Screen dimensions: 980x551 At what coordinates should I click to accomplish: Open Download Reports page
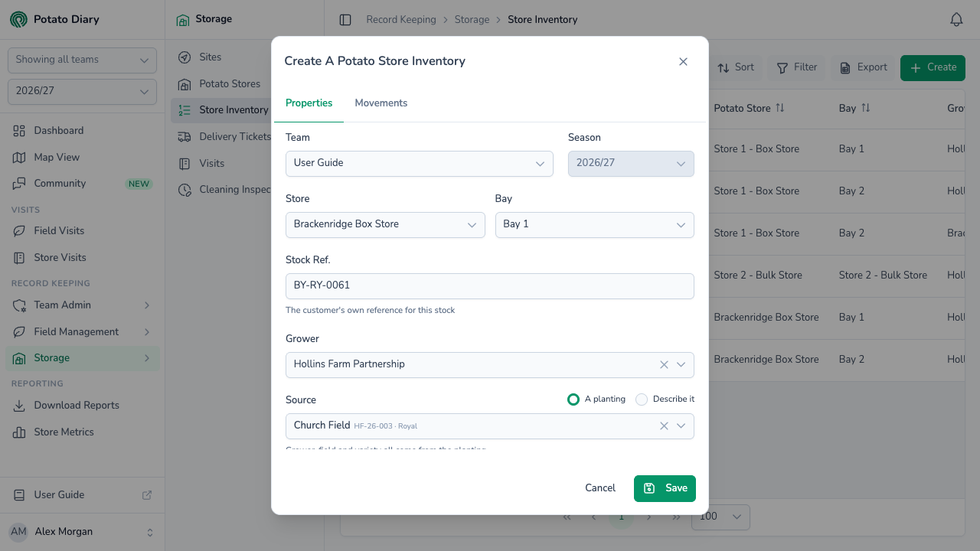click(x=83, y=406)
